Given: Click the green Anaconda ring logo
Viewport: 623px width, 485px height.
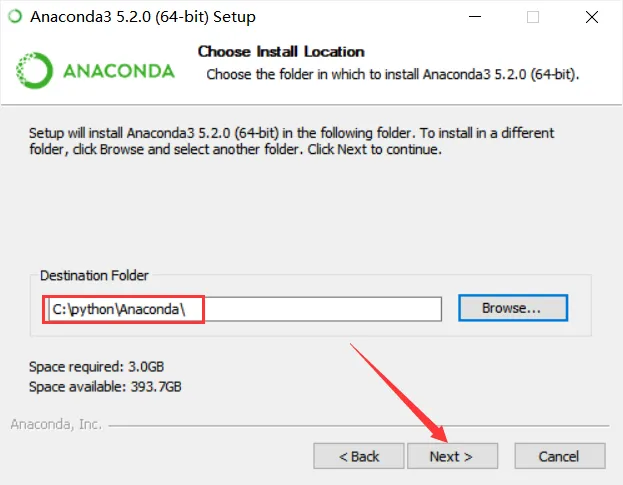Looking at the screenshot, I should [34, 71].
